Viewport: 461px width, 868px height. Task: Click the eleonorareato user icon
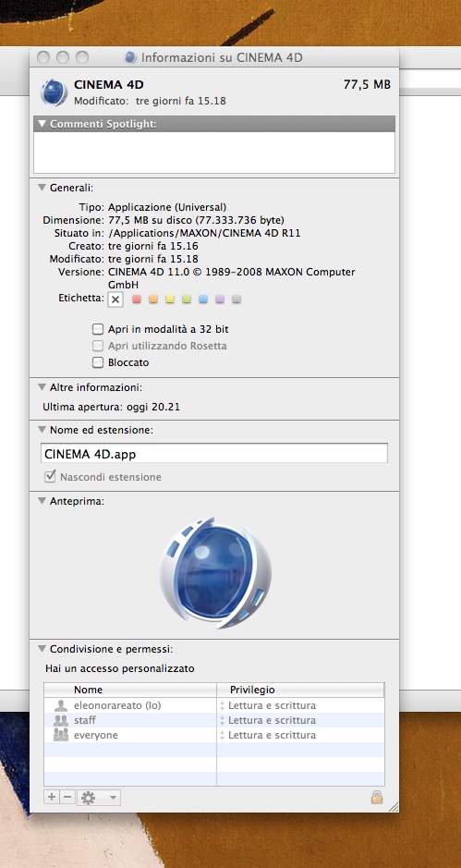click(60, 705)
